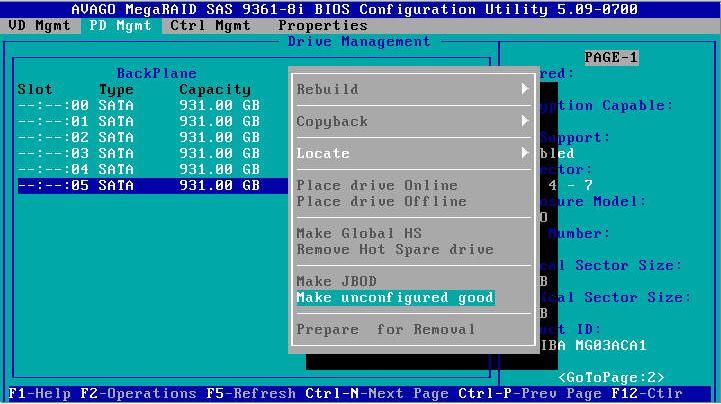Image resolution: width=721 pixels, height=404 pixels.
Task: Choose Make unconfigured good option
Action: [x=395, y=298]
